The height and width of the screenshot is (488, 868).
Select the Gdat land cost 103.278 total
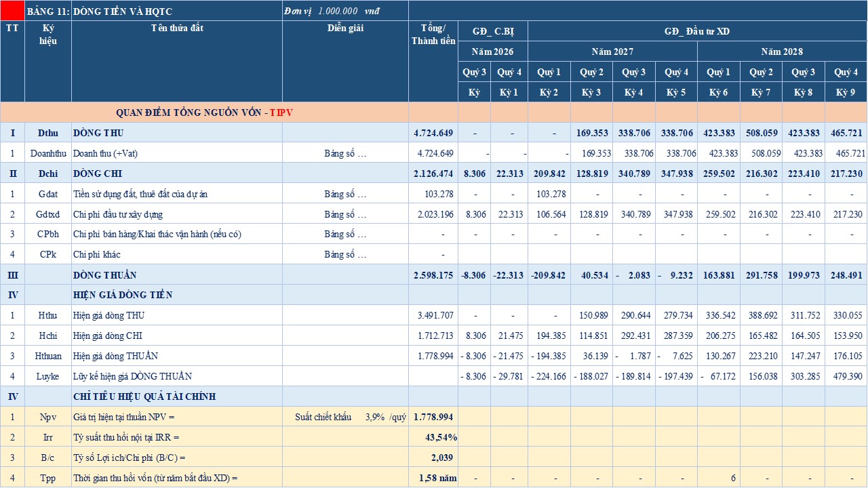(x=433, y=194)
